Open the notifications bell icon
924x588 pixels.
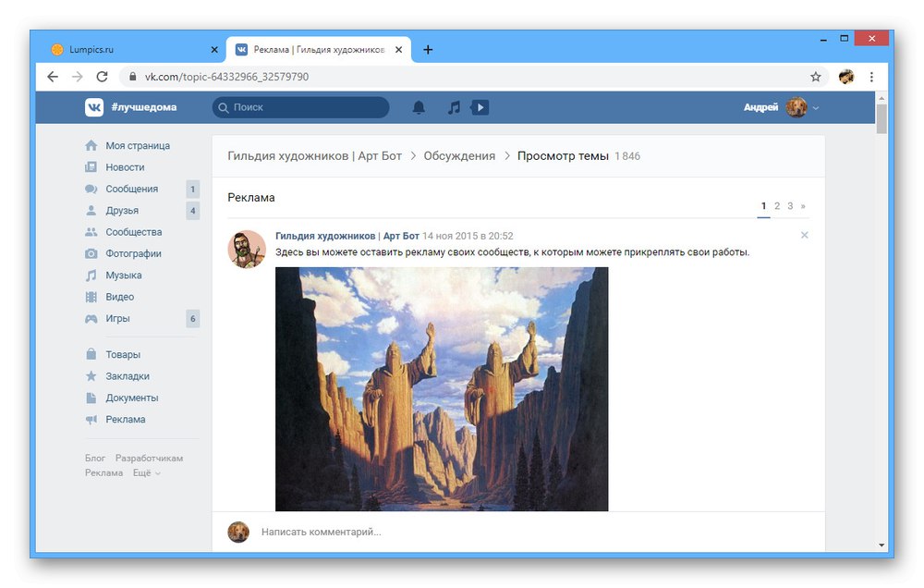pyautogui.click(x=419, y=107)
